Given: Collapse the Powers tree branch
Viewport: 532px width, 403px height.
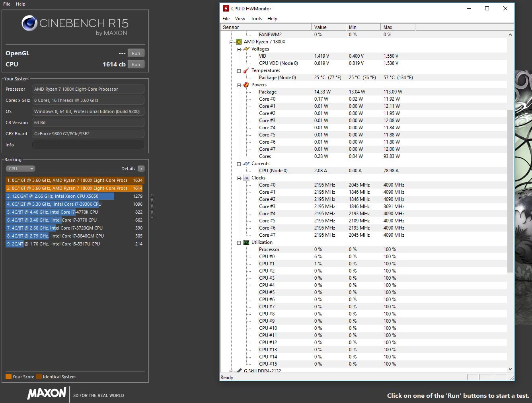Looking at the screenshot, I should pyautogui.click(x=239, y=85).
